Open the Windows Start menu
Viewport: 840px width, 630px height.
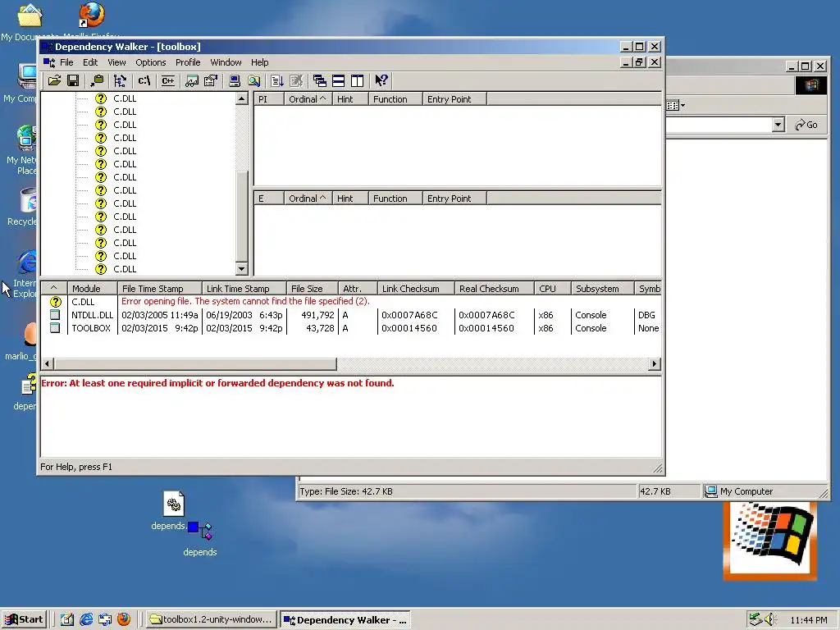24,620
